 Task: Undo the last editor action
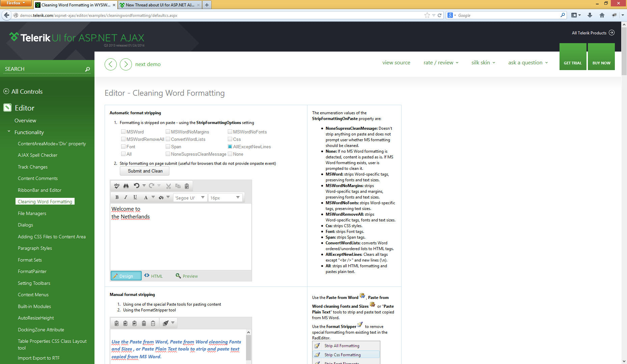pos(136,186)
